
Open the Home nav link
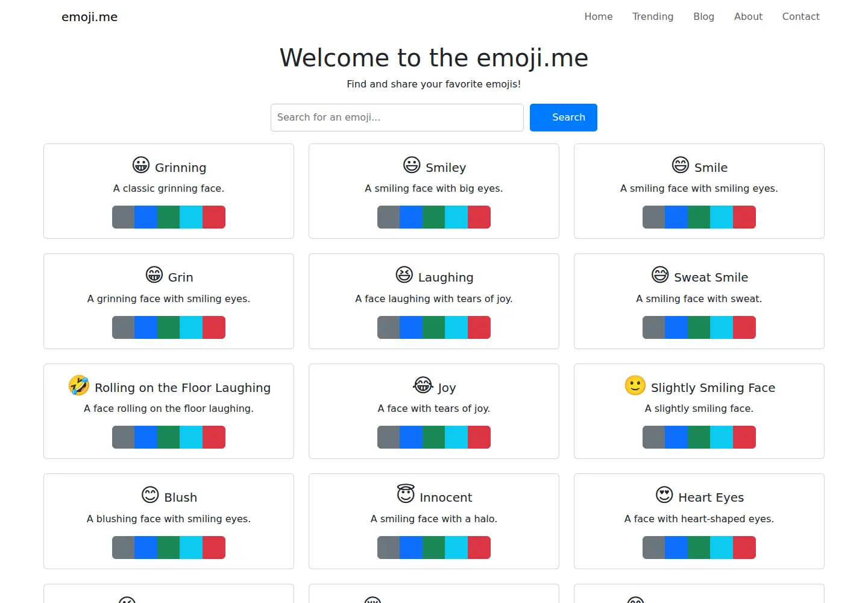(599, 17)
